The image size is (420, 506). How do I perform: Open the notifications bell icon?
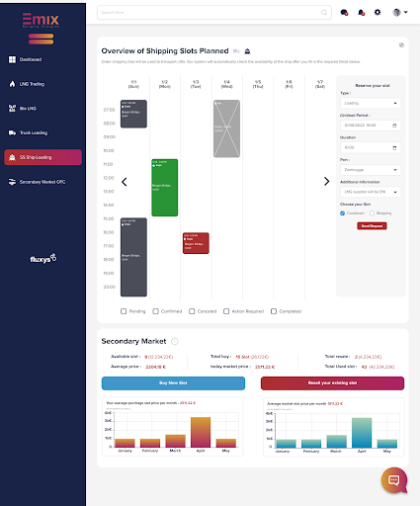[x=361, y=13]
